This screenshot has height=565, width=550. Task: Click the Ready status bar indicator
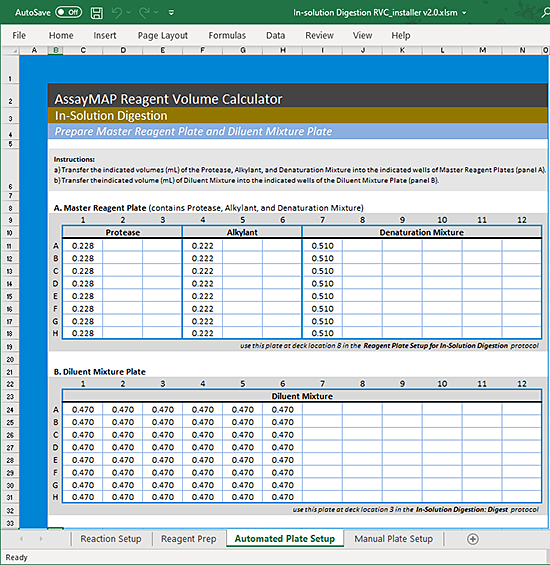tap(17, 557)
